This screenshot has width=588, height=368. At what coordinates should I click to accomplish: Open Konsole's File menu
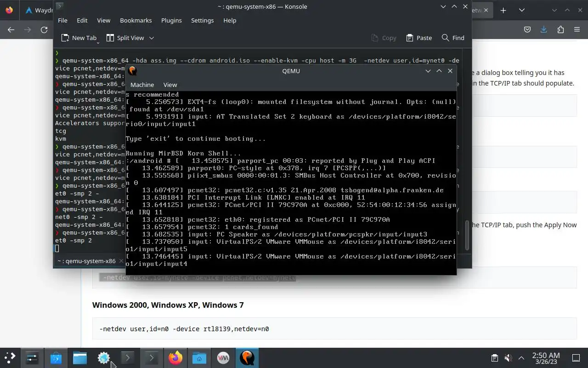tap(62, 20)
